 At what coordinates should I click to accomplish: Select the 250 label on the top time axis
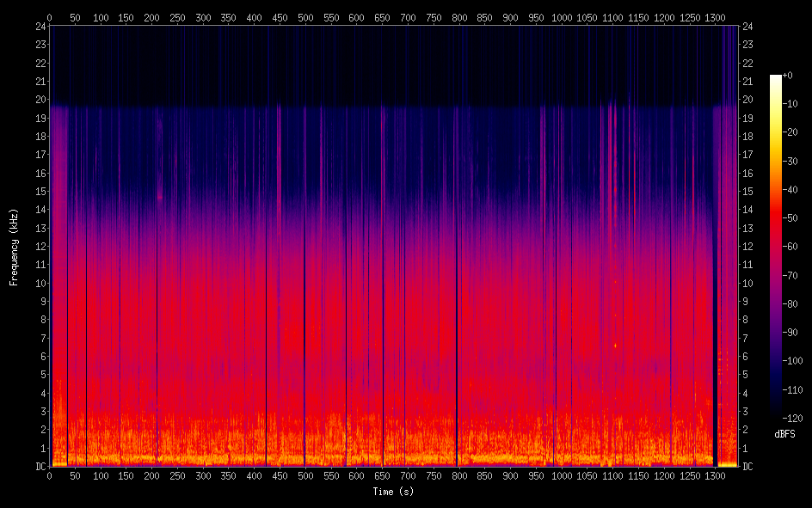click(x=177, y=16)
